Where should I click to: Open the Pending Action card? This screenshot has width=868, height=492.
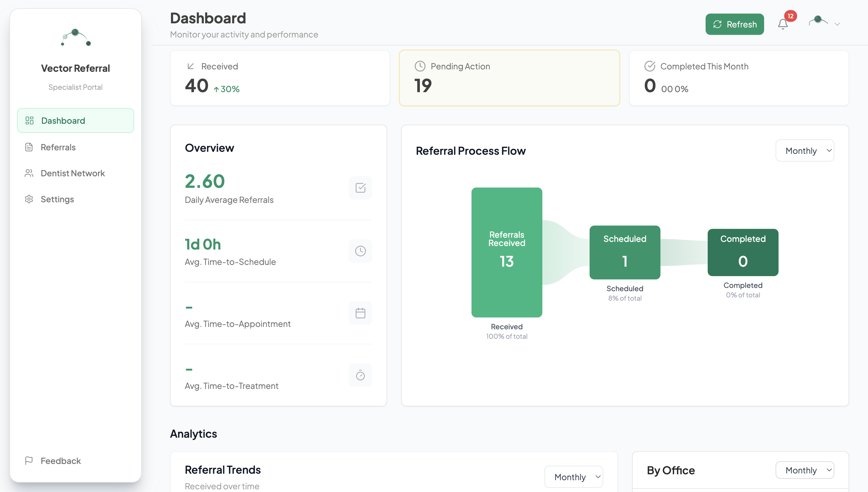point(509,78)
